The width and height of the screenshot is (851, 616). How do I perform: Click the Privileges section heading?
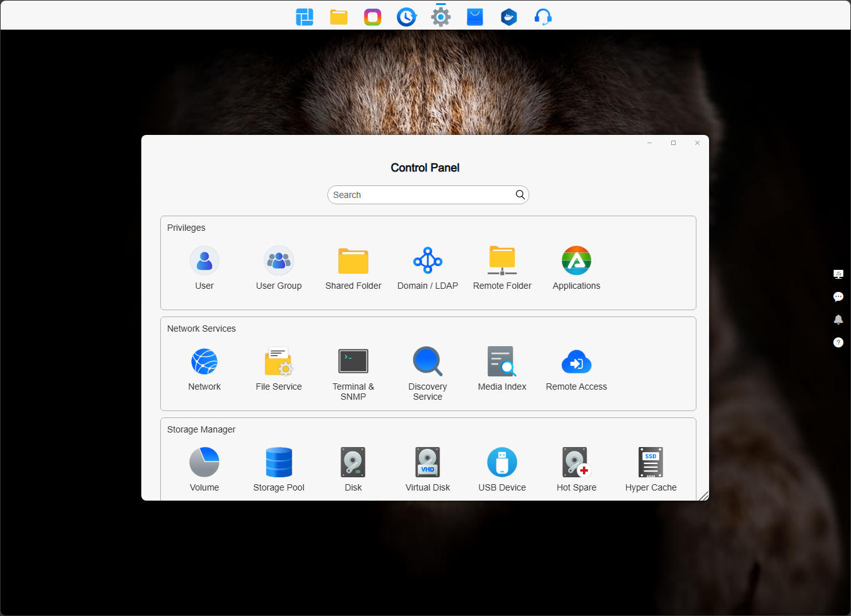pos(186,228)
